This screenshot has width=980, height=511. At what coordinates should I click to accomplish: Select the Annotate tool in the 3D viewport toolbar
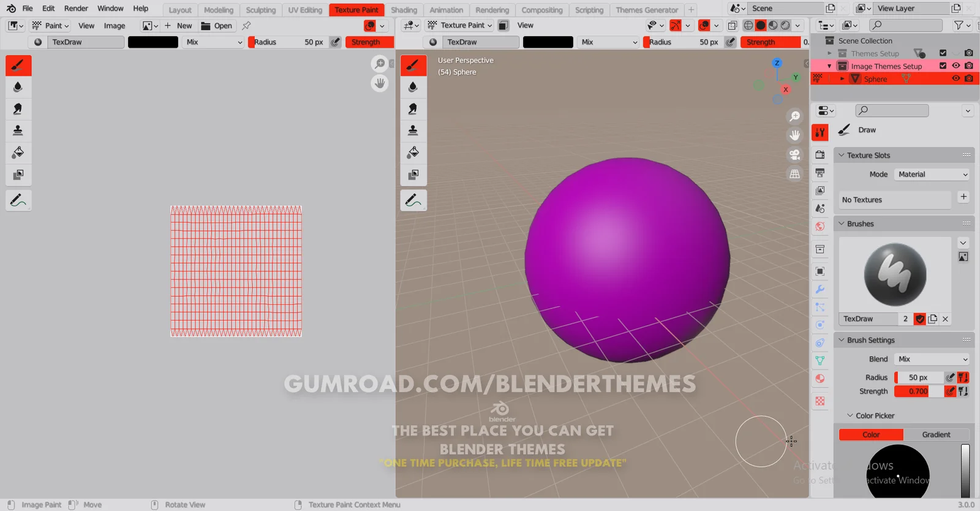(413, 200)
